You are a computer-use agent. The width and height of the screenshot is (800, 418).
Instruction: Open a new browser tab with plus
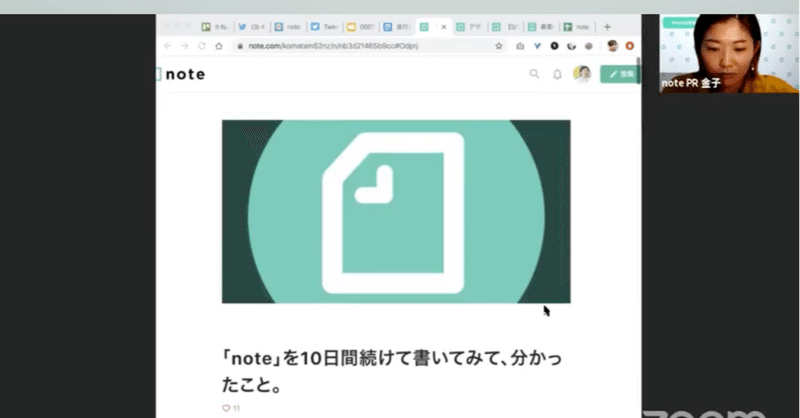(607, 27)
